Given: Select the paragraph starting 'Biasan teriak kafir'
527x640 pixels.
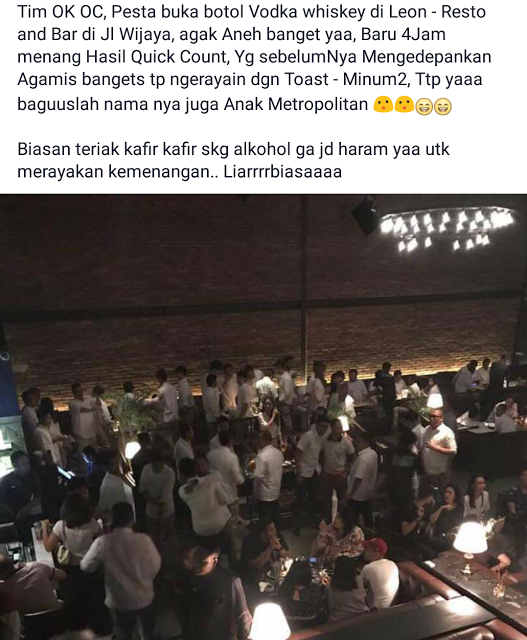Looking at the screenshot, I should [233, 160].
